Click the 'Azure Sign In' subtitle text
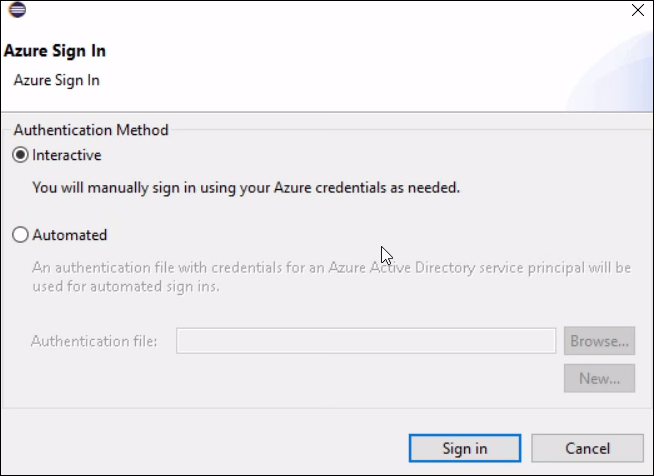654x476 pixels. (x=56, y=80)
